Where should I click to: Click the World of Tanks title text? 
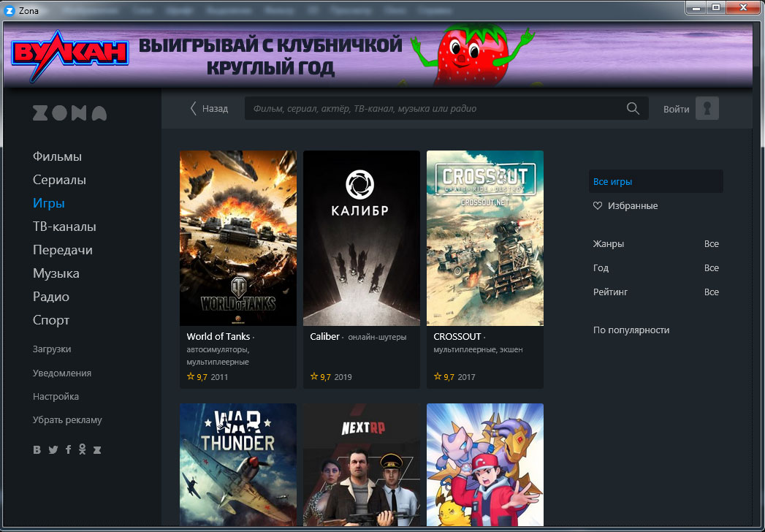click(x=218, y=336)
